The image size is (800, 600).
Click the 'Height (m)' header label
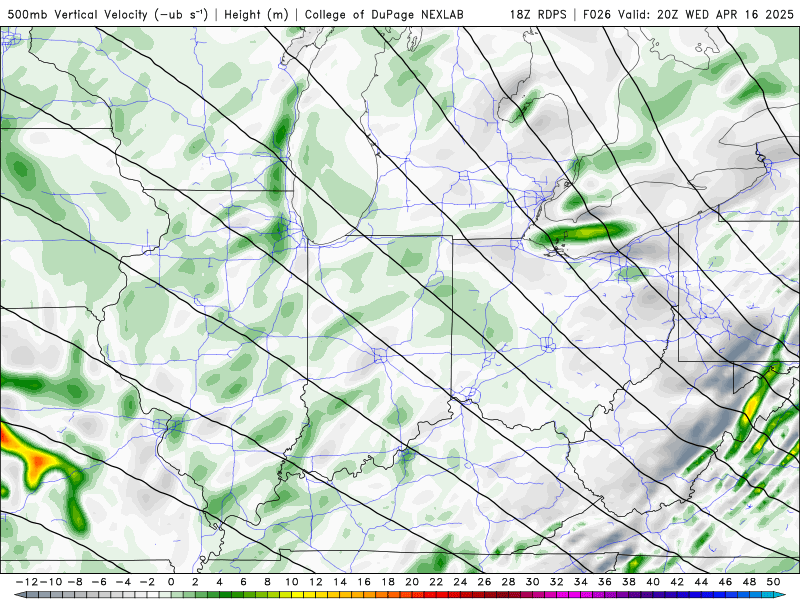[256, 14]
